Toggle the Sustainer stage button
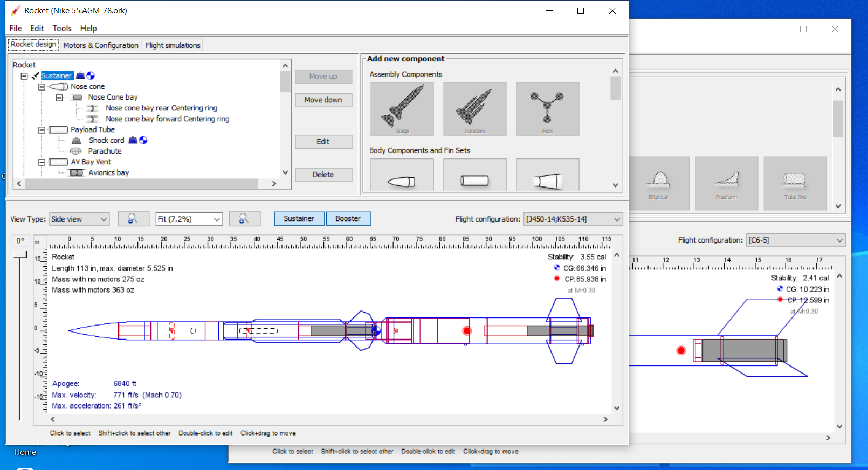Viewport: 868px width, 470px height. (x=299, y=218)
